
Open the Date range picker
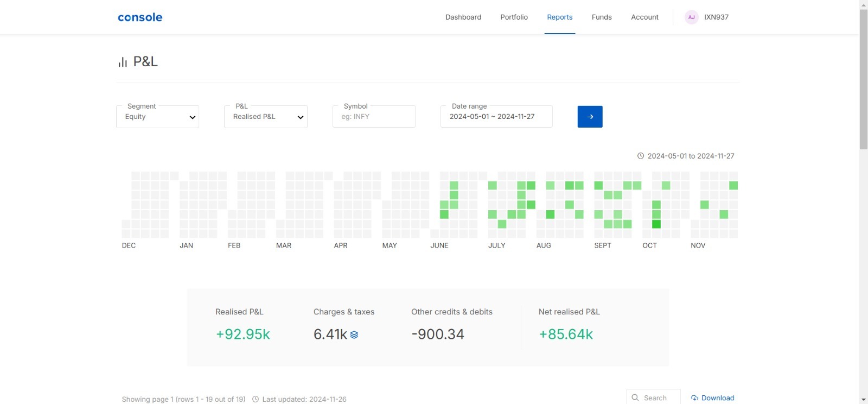click(x=496, y=117)
